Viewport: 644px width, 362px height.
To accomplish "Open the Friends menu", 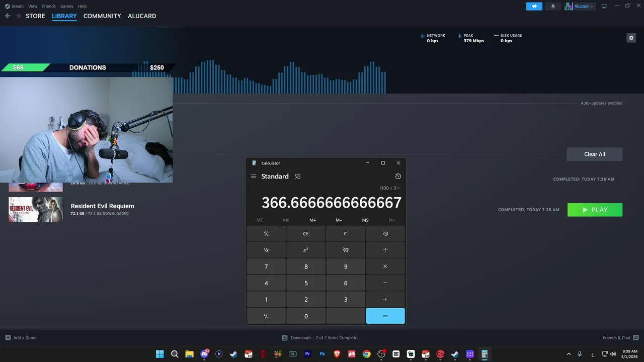I will pos(49,6).
